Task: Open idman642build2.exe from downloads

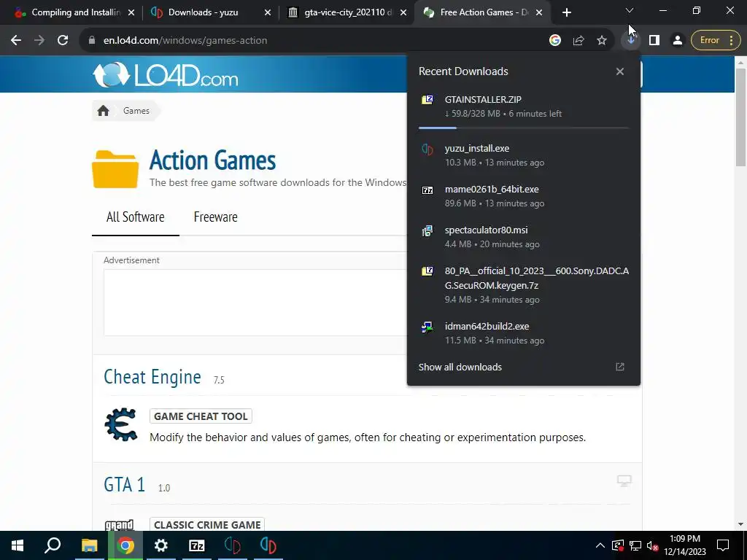Action: pyautogui.click(x=524, y=333)
